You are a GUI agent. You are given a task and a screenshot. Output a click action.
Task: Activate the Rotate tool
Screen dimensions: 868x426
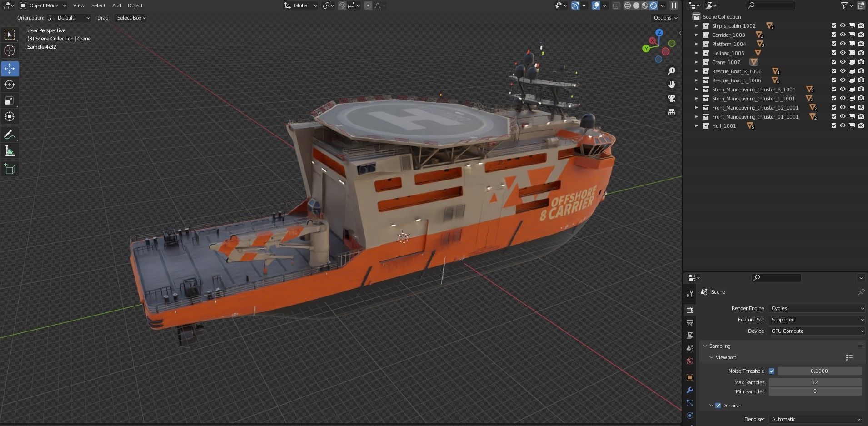pos(10,85)
